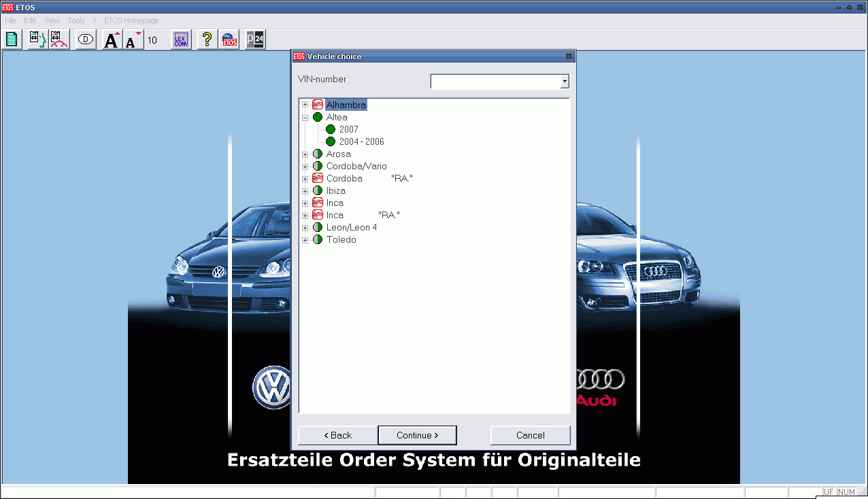Click inside the VIN-number input field
868x499 pixels.
coord(496,82)
